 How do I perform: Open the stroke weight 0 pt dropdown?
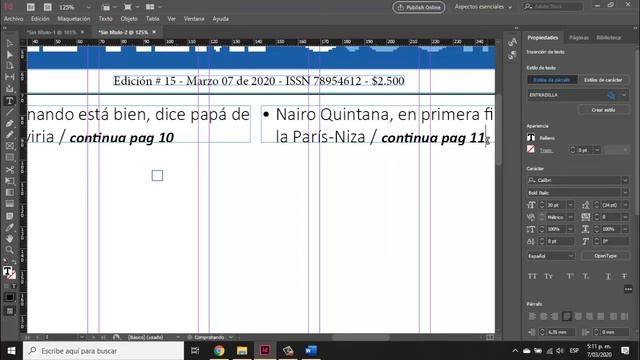(597, 150)
